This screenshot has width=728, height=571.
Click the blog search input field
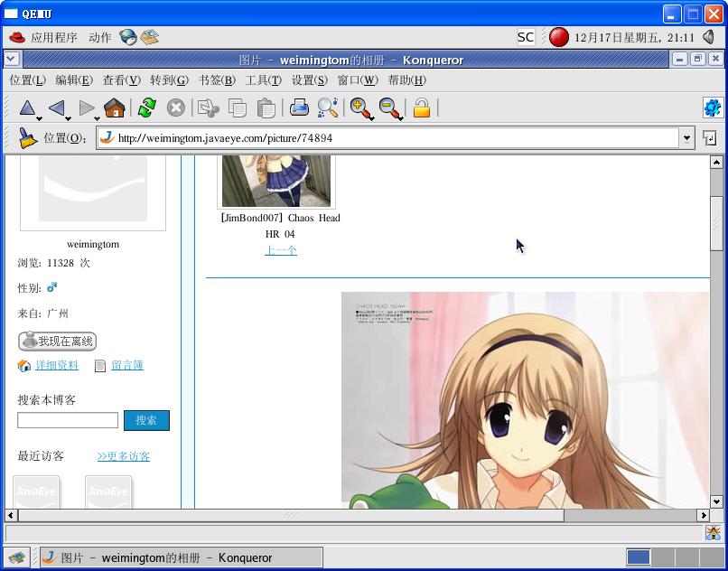point(68,420)
